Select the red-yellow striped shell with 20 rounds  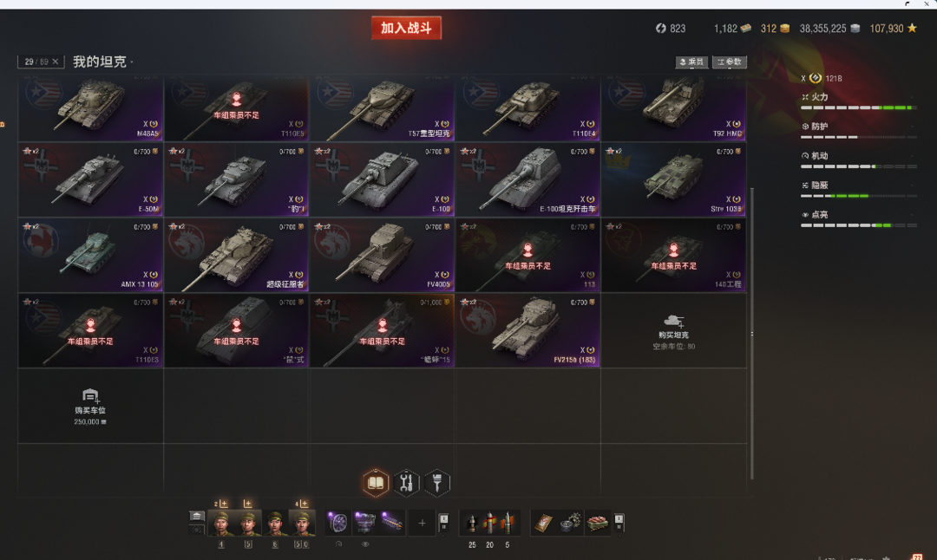pos(490,523)
